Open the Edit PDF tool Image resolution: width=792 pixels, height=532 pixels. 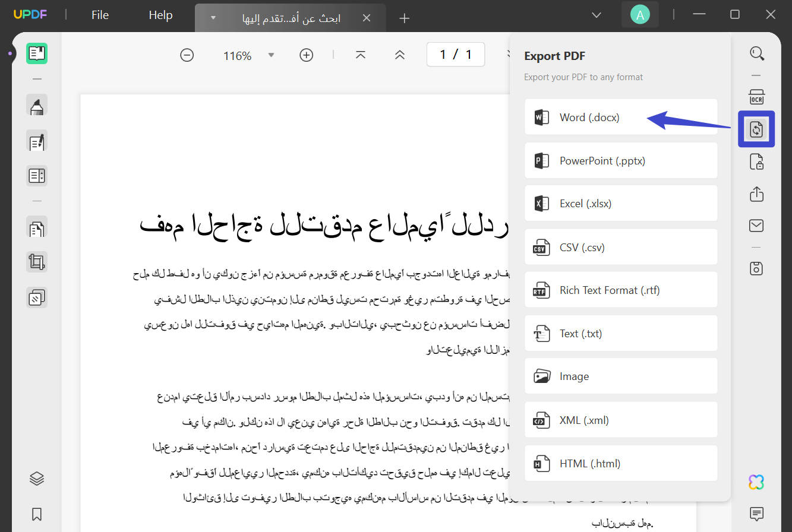pyautogui.click(x=37, y=141)
